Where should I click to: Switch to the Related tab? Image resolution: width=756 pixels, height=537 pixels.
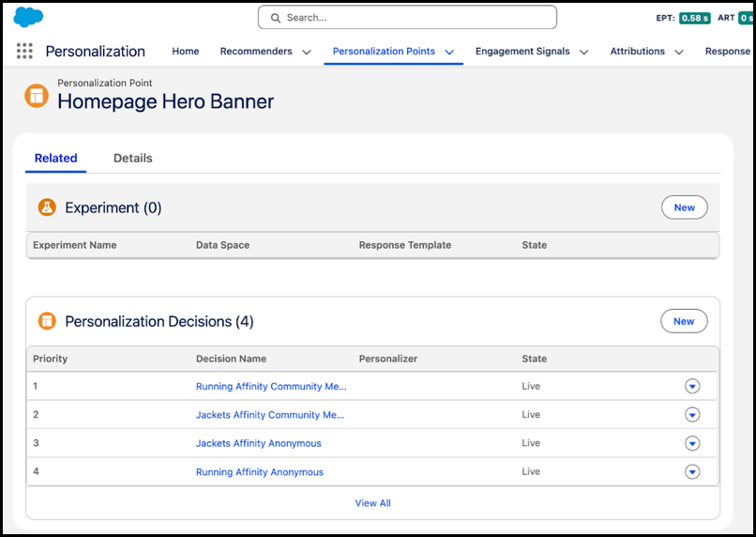[x=56, y=159]
